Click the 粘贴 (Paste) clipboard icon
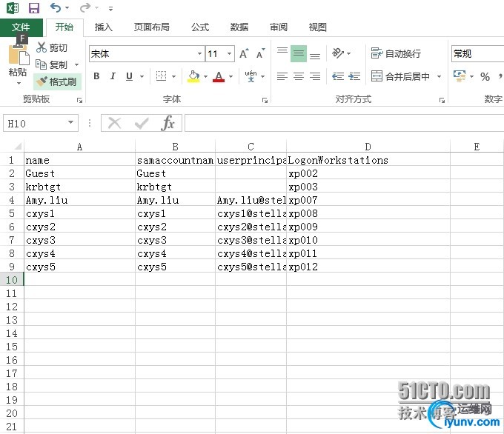 tap(19, 56)
